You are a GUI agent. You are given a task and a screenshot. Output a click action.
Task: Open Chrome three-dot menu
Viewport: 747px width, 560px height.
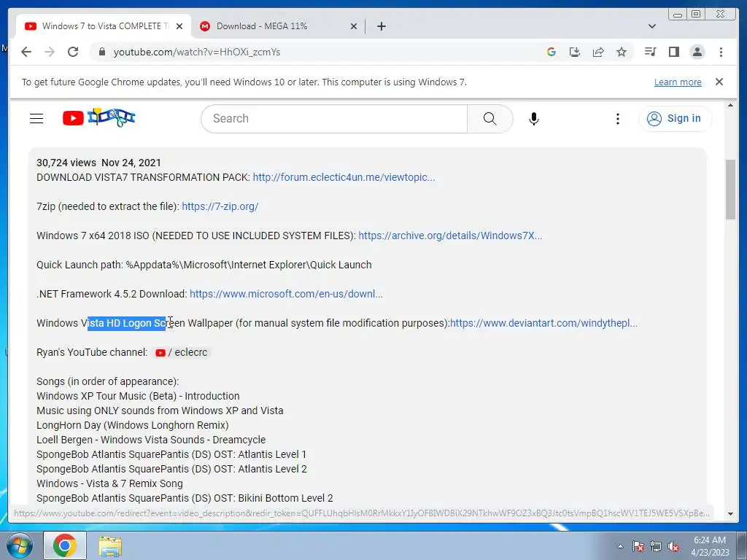pyautogui.click(x=721, y=52)
